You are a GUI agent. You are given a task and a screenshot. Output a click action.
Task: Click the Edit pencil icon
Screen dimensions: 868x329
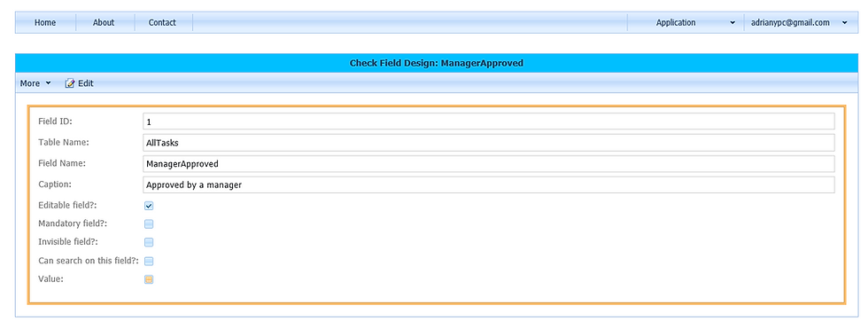coord(70,83)
